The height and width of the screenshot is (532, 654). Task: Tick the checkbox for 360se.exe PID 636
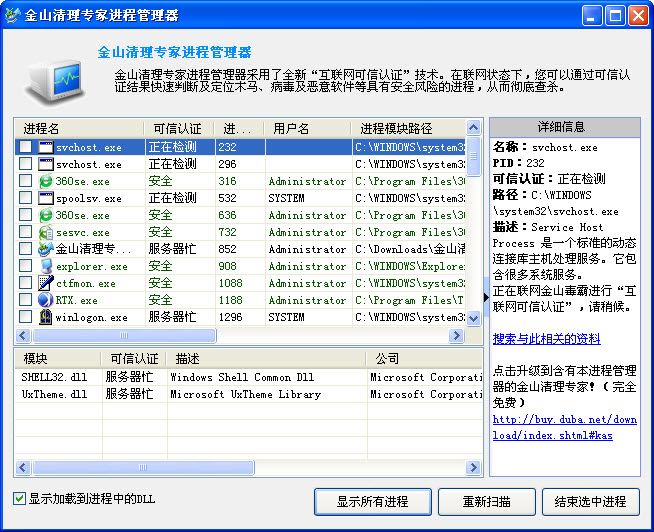point(26,215)
